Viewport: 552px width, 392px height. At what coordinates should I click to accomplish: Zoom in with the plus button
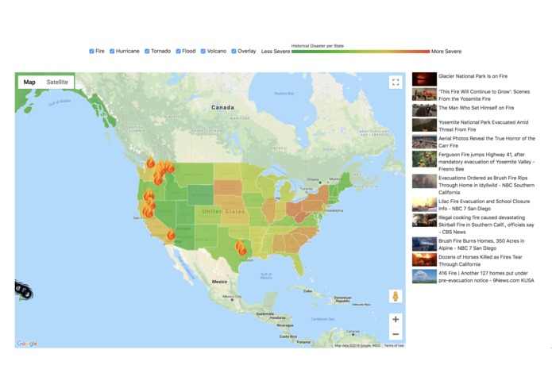[396, 319]
